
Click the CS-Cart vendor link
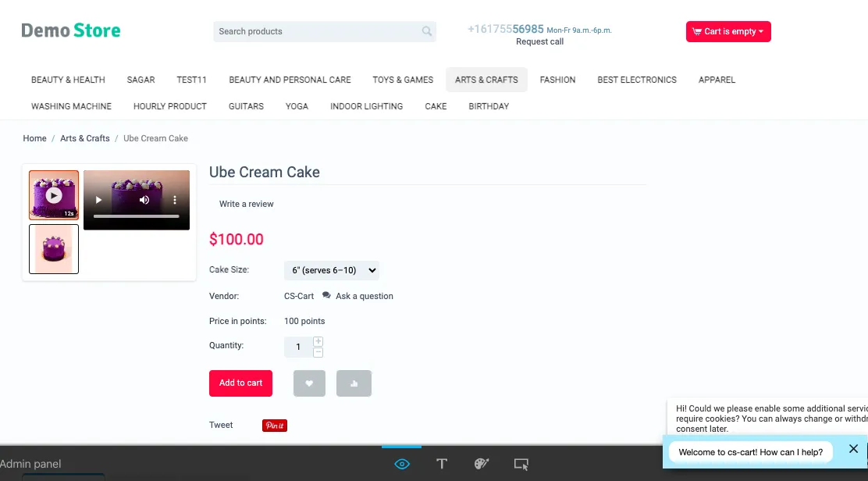(299, 296)
